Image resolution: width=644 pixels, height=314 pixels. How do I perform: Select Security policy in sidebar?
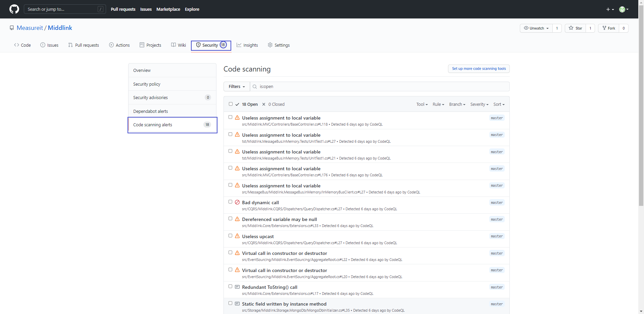click(172, 84)
